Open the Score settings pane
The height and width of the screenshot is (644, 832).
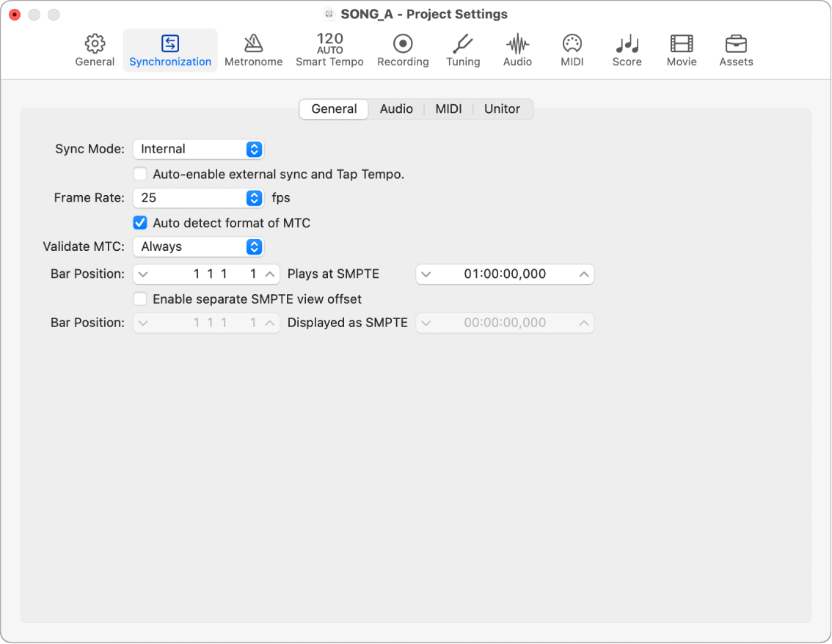(x=627, y=50)
